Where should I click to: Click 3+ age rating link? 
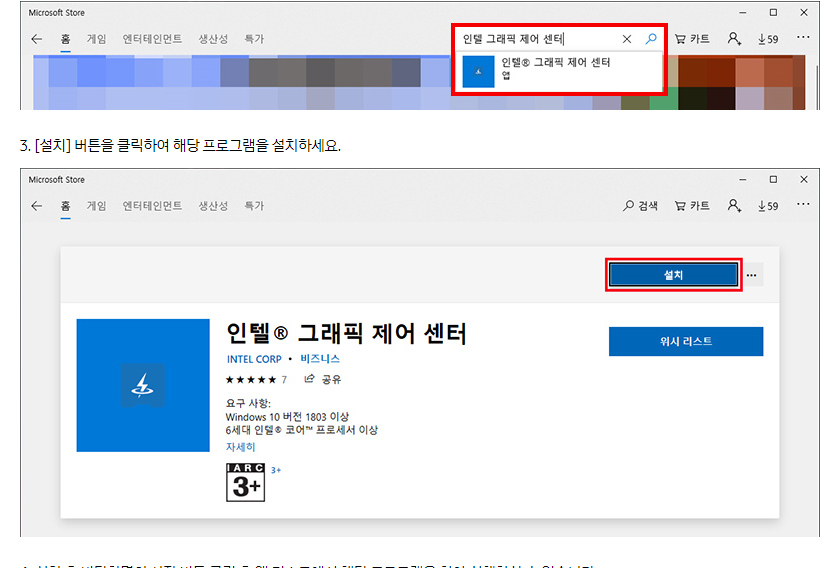point(276,470)
